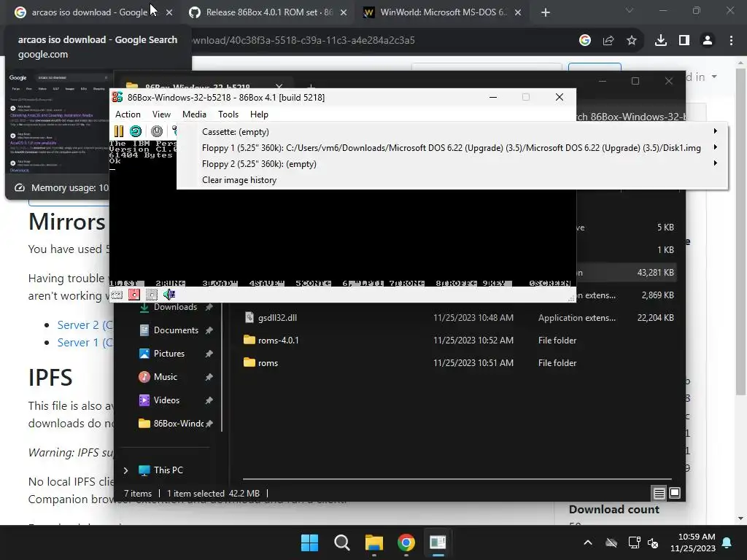Switch File Explorer to details view icon
The image size is (747, 560).
(x=659, y=494)
